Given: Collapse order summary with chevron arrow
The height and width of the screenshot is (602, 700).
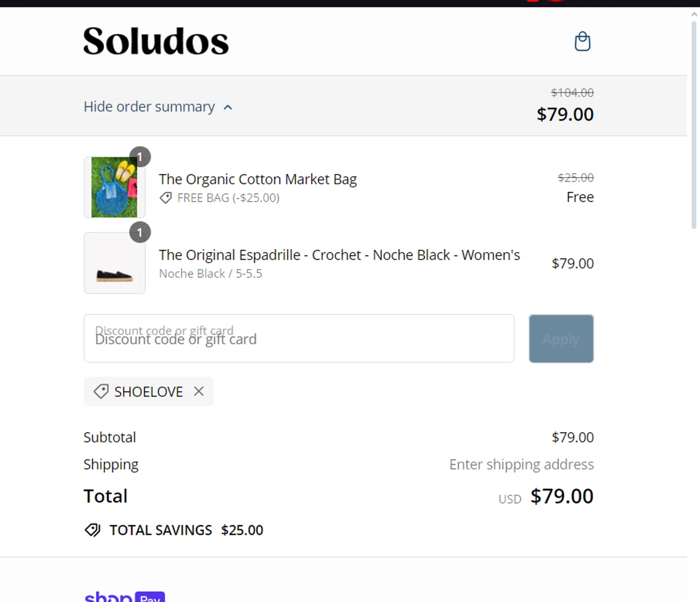Looking at the screenshot, I should pyautogui.click(x=228, y=107).
